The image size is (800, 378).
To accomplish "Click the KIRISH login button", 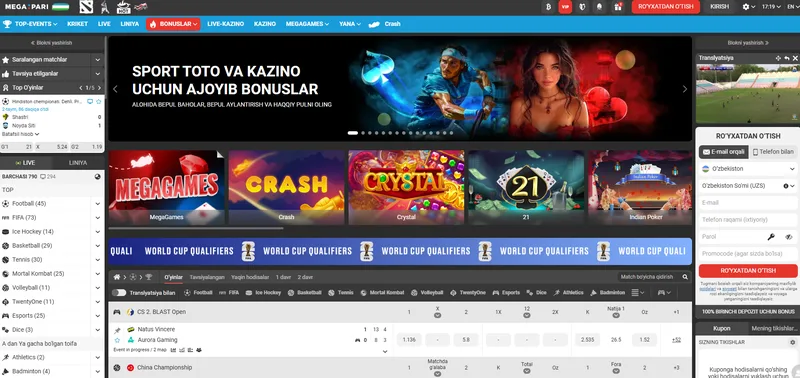I will point(719,7).
